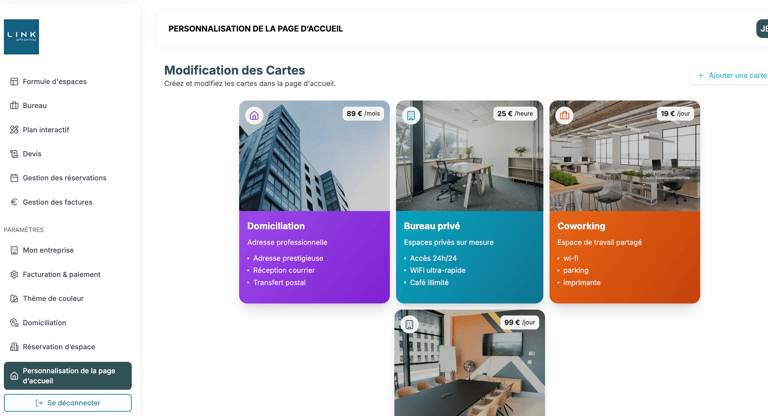Click the briefcase icon on Coworking card
The image size is (768, 416).
(x=564, y=116)
